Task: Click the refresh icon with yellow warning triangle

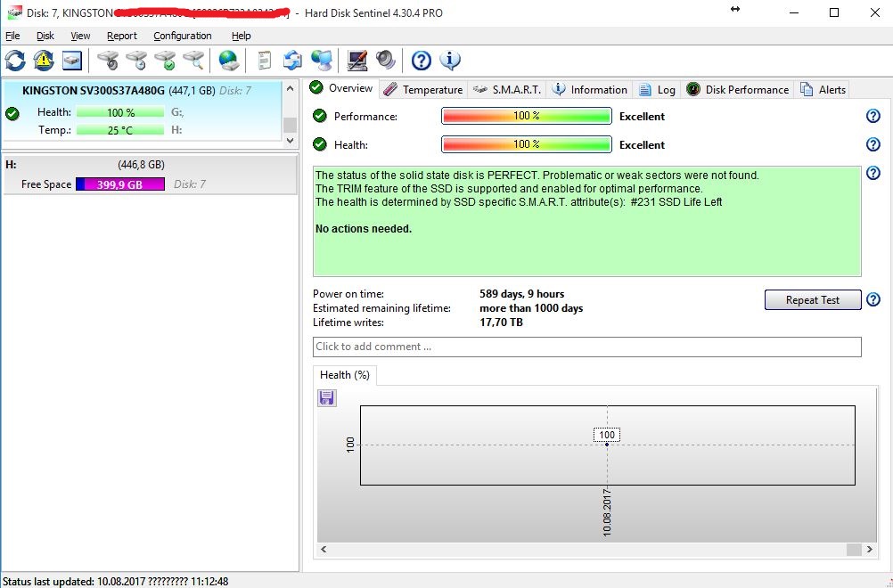Action: [x=44, y=60]
